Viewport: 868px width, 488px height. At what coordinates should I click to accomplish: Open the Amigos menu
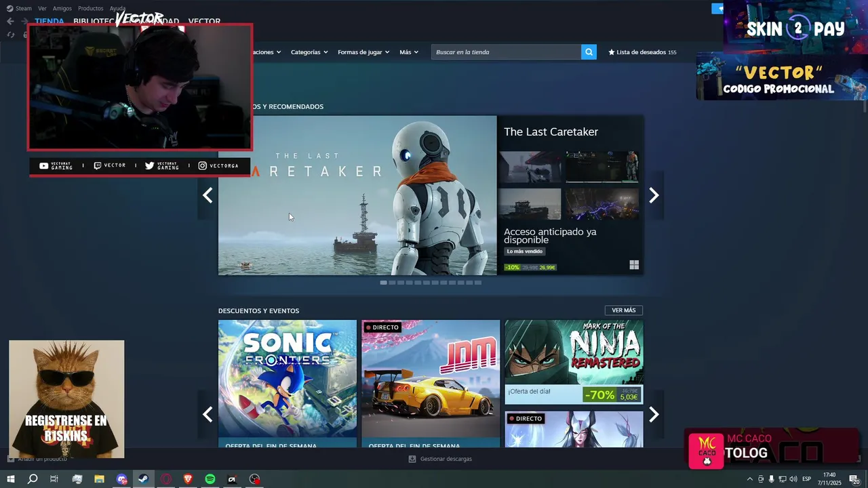pyautogui.click(x=62, y=8)
